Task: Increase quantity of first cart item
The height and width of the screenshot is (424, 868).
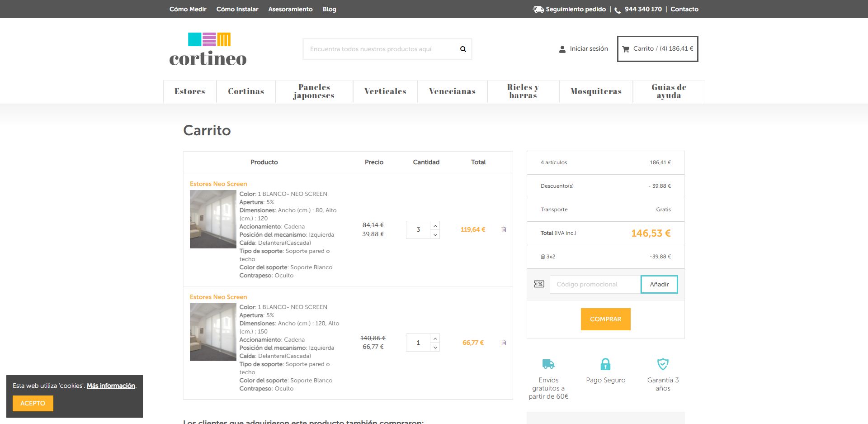Action: [x=435, y=225]
